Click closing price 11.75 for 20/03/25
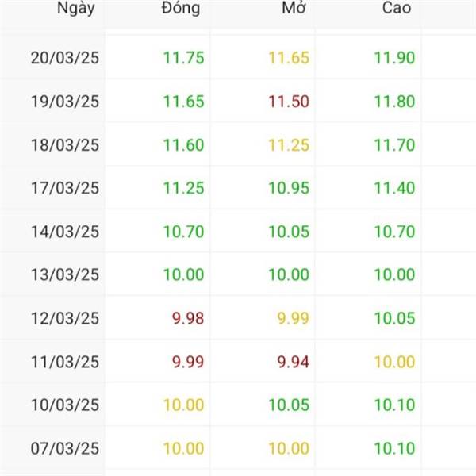476x476 pixels. pos(183,58)
